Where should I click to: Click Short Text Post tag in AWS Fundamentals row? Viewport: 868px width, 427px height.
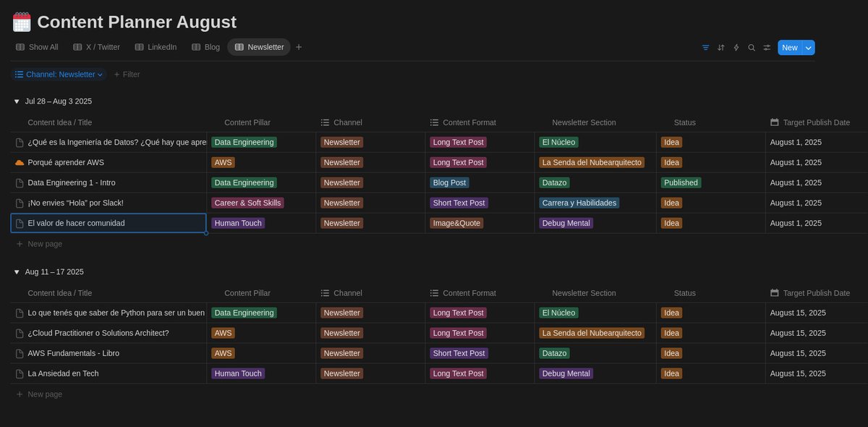(x=459, y=354)
